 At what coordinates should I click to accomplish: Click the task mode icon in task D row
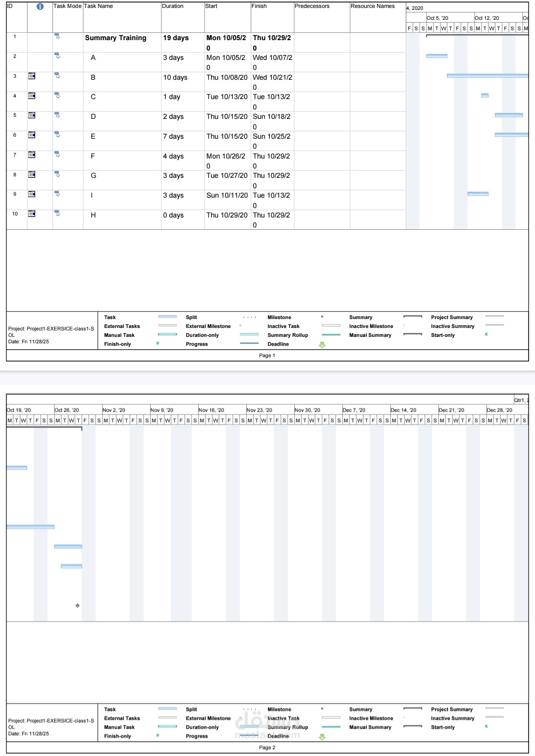(57, 114)
